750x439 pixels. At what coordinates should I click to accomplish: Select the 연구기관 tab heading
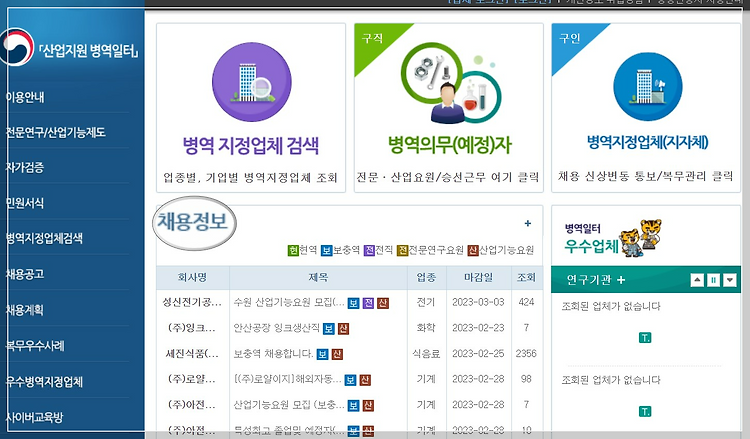(x=589, y=280)
